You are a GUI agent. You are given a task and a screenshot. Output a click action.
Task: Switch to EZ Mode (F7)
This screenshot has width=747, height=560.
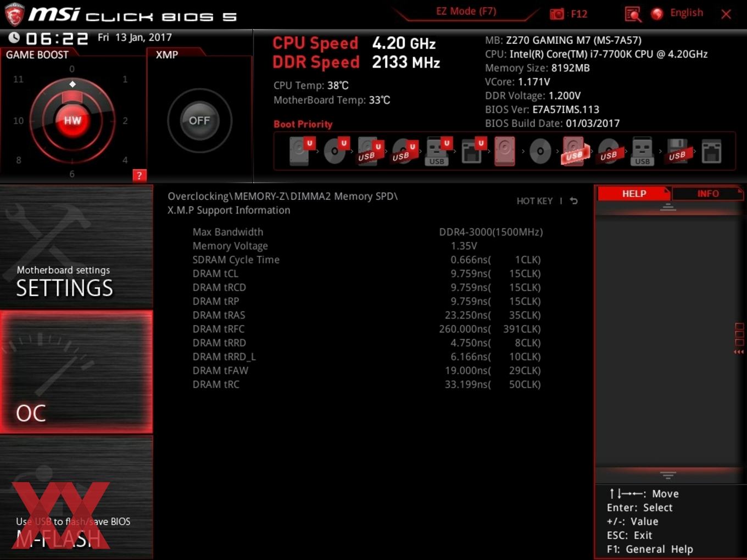coord(466,11)
